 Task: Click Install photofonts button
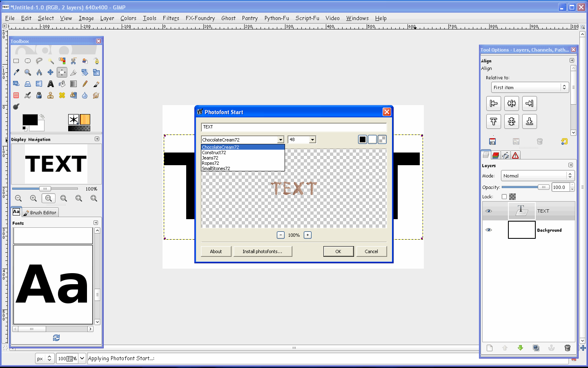pos(263,251)
